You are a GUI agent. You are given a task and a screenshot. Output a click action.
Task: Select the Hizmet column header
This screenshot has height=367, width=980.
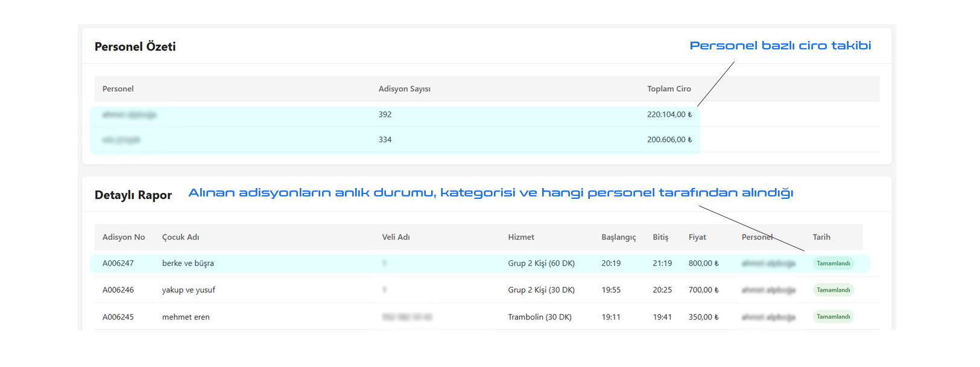[x=521, y=237]
